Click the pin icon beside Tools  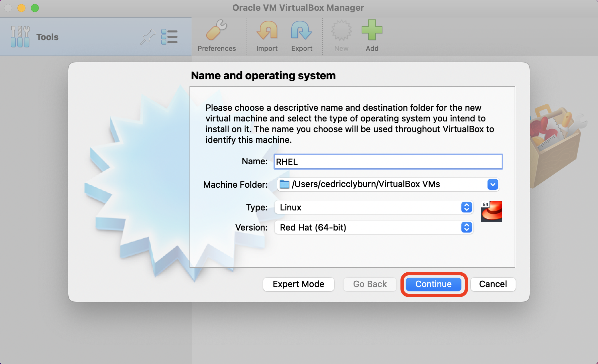tap(148, 37)
